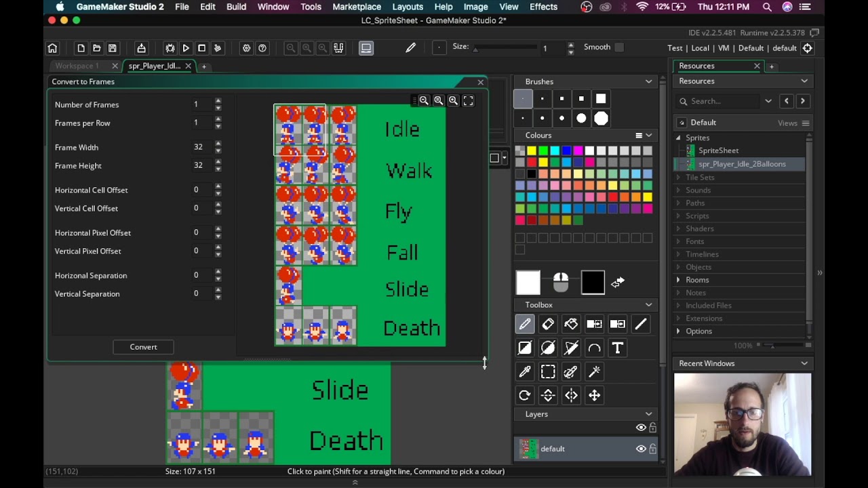Click the Rotate brush tool
This screenshot has width=868, height=488.
point(525,395)
